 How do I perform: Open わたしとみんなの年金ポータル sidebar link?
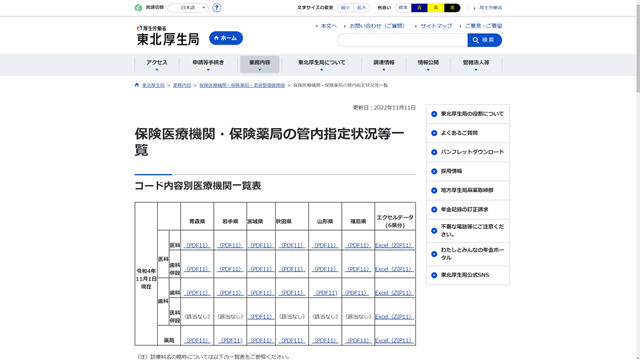point(472,254)
